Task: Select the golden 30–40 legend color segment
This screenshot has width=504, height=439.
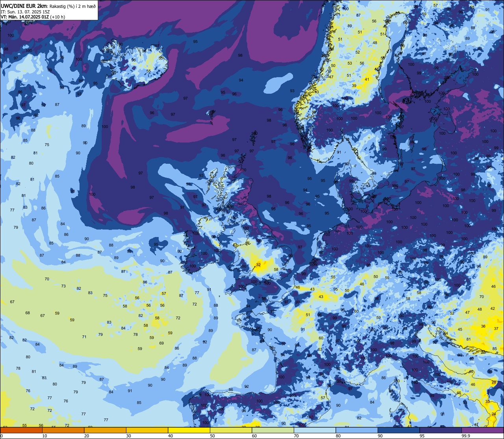Action: click(x=147, y=430)
